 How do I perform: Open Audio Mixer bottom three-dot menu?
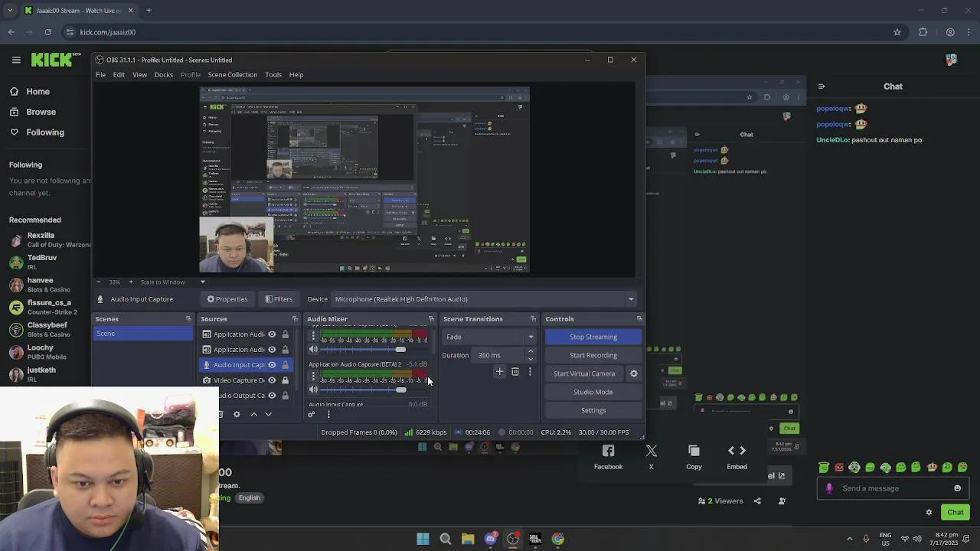coord(328,414)
